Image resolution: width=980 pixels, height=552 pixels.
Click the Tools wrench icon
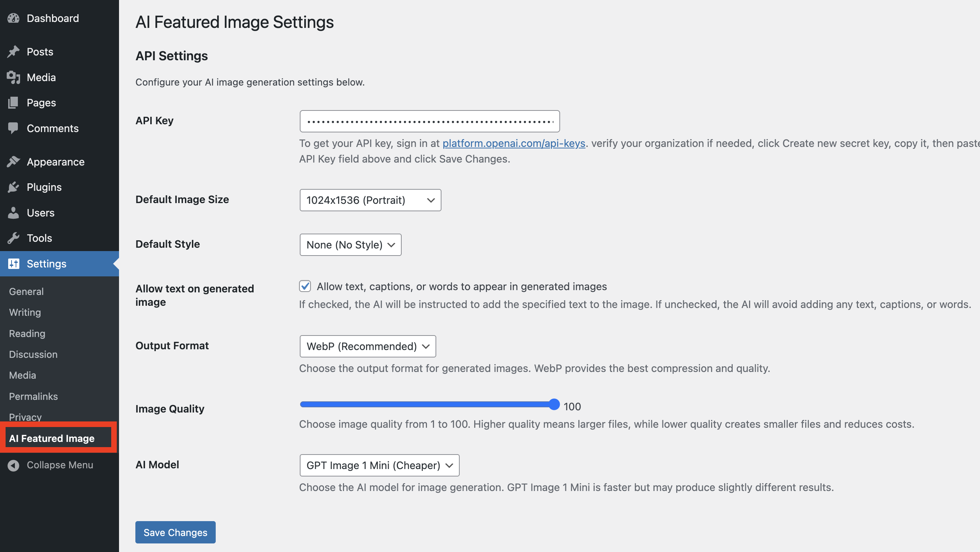(x=13, y=238)
